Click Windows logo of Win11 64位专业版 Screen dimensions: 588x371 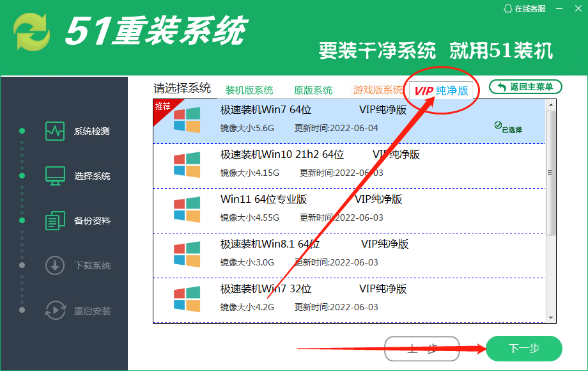click(x=187, y=209)
